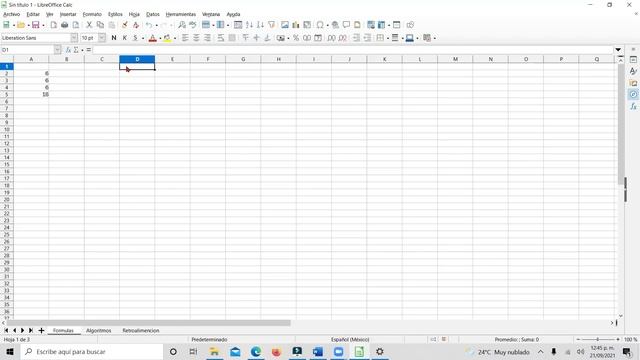Open Find and Replace magnifier icon
The width and height of the screenshot is (640, 360).
point(182,25)
